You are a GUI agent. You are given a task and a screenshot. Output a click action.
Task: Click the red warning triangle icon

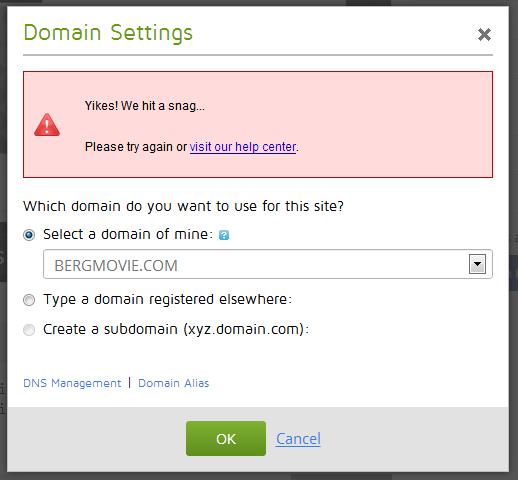[47, 125]
